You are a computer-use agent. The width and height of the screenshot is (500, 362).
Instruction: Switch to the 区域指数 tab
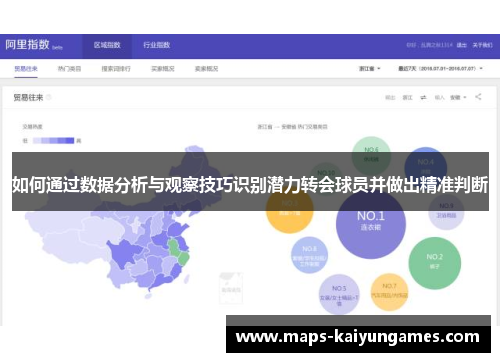tap(107, 45)
